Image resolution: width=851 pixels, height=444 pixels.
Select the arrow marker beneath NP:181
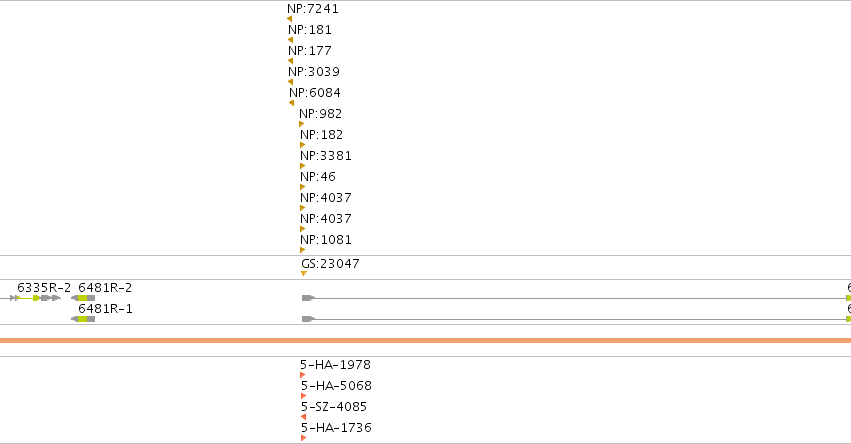(290, 40)
